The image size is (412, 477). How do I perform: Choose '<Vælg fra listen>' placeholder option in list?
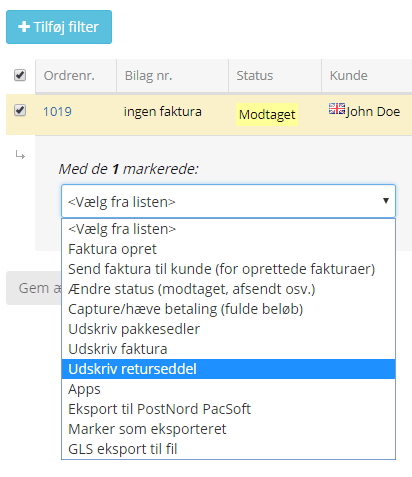tap(228, 229)
